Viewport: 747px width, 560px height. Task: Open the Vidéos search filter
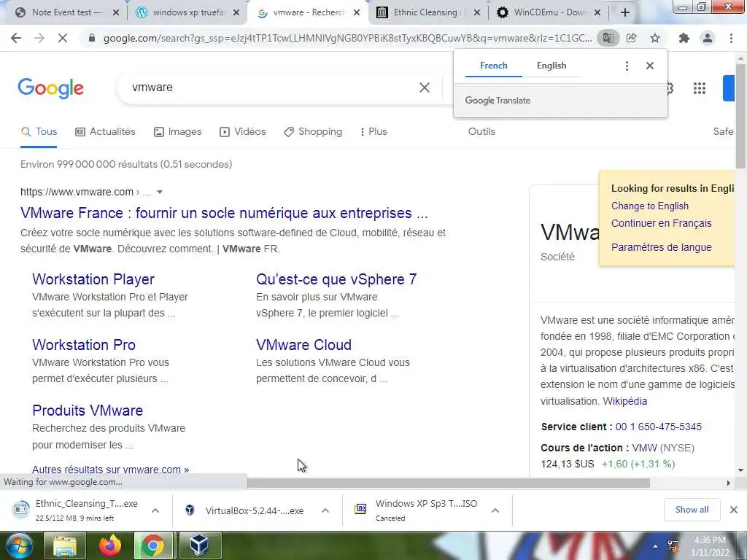tap(242, 132)
